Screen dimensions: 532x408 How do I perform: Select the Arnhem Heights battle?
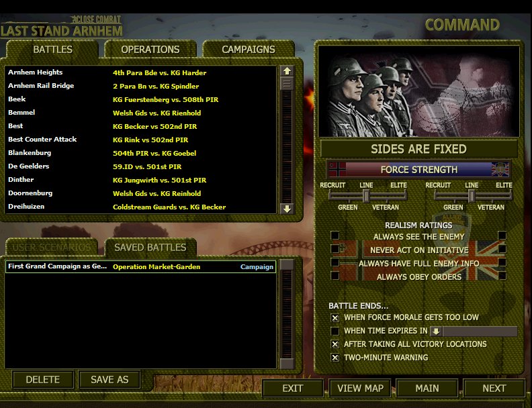140,72
